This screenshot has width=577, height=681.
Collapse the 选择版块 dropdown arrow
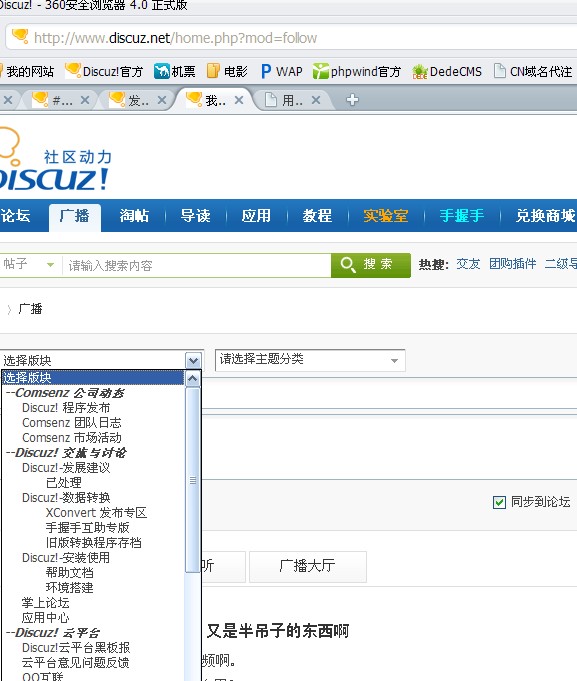pyautogui.click(x=193, y=360)
